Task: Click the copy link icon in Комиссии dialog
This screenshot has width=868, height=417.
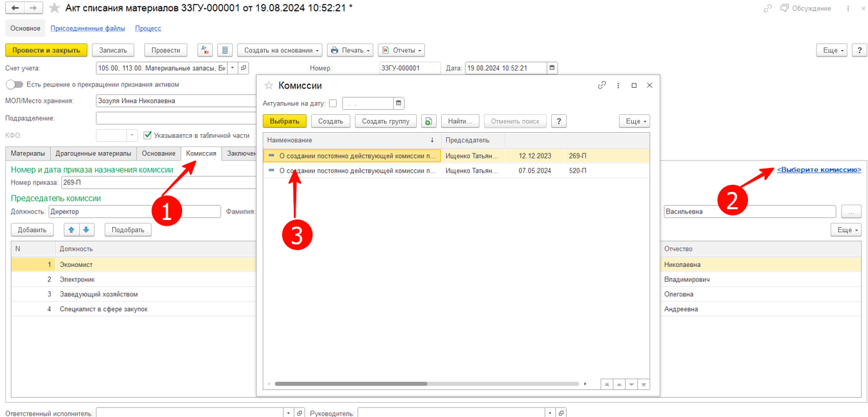Action: [x=602, y=86]
